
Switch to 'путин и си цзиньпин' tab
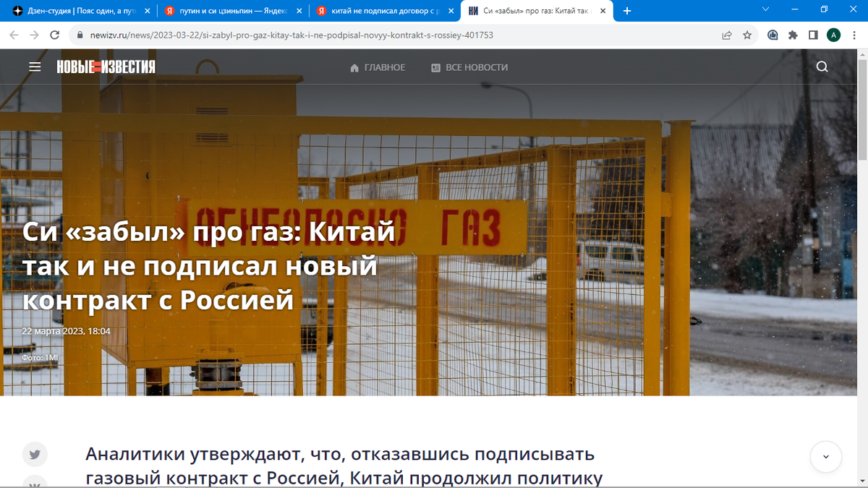coord(234,11)
